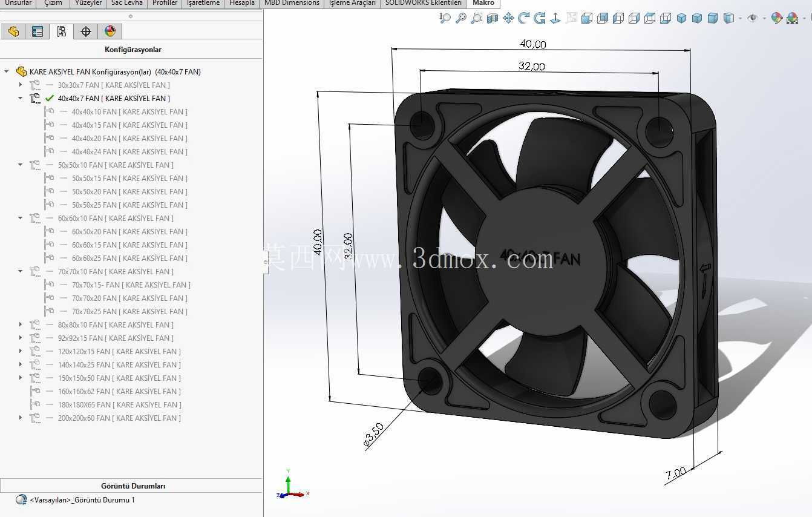Viewport: 812px width, 517px height.
Task: Click the display style cube next to dropdown arrow
Action: point(729,18)
